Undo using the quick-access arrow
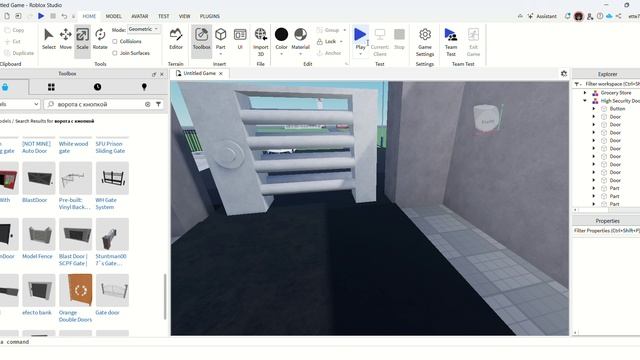Screen dimensions: 640x360 64,16
